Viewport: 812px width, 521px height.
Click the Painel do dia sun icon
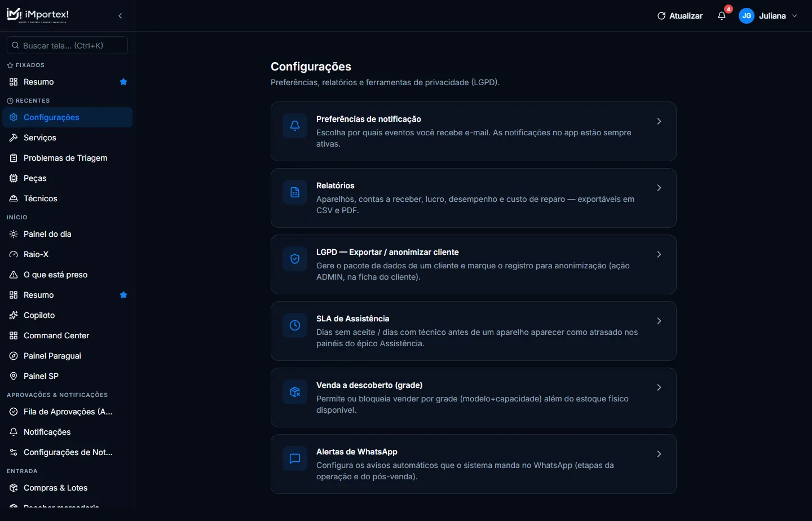(x=14, y=234)
